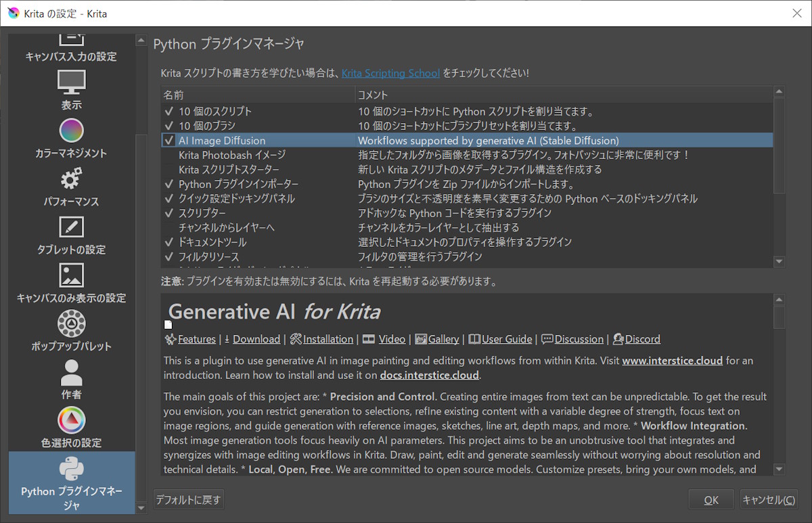The height and width of the screenshot is (523, 812).
Task: Click the デフォルトに戻す button
Action: pos(189,500)
